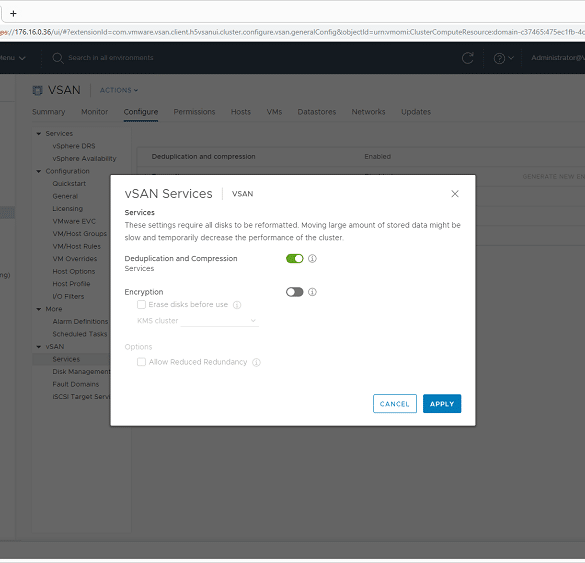This screenshot has width=585, height=563.
Task: Select VMware EVC in sidebar
Action: (74, 221)
